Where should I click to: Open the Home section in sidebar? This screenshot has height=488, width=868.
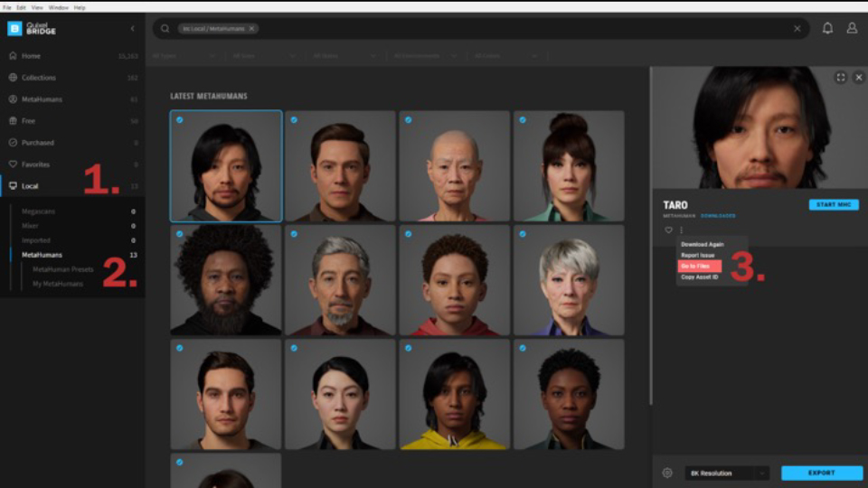click(31, 56)
